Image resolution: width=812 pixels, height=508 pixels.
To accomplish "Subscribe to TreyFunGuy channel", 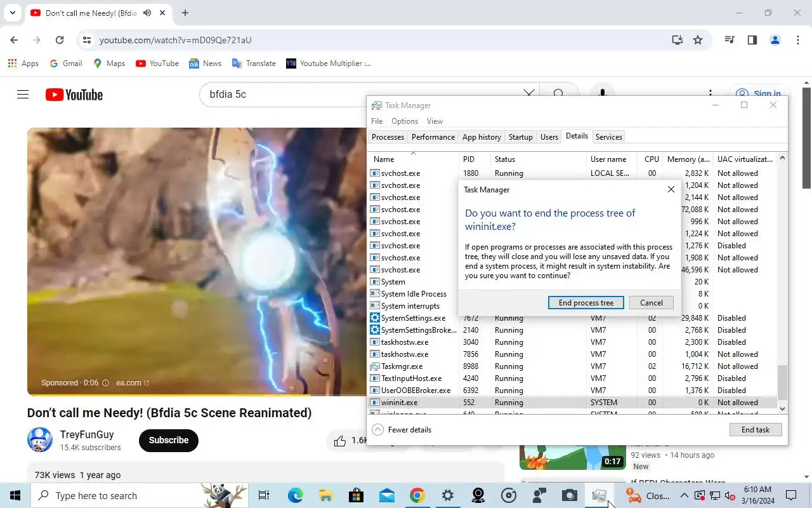I will [x=169, y=440].
